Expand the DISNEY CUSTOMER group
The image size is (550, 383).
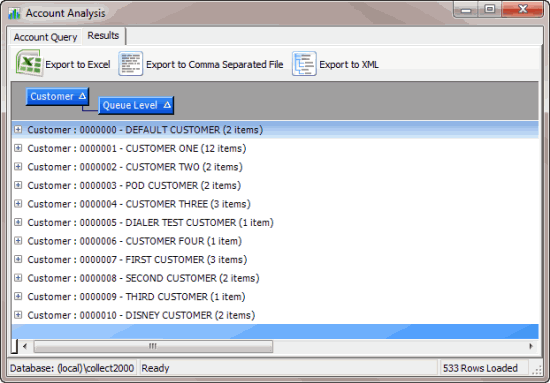[x=18, y=315]
